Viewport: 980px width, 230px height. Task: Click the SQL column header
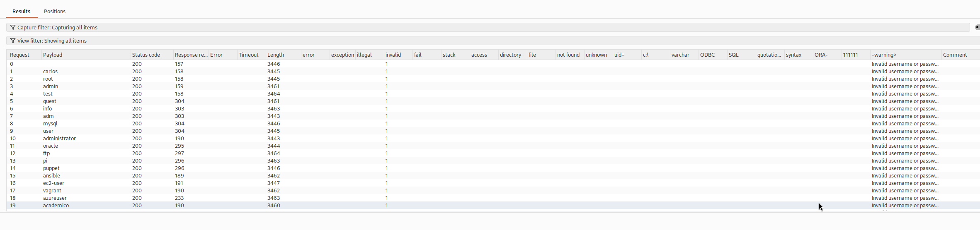pos(741,55)
